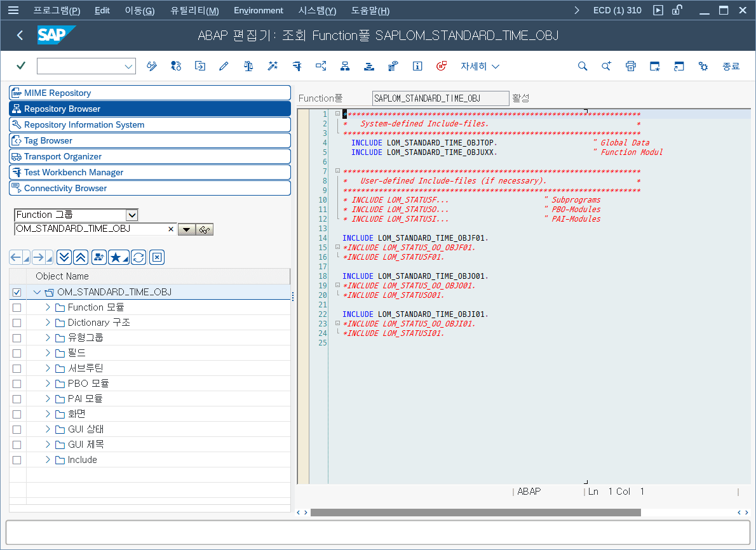Click the 종료 (Exit) button
Screen dimensions: 756x550
(x=731, y=66)
